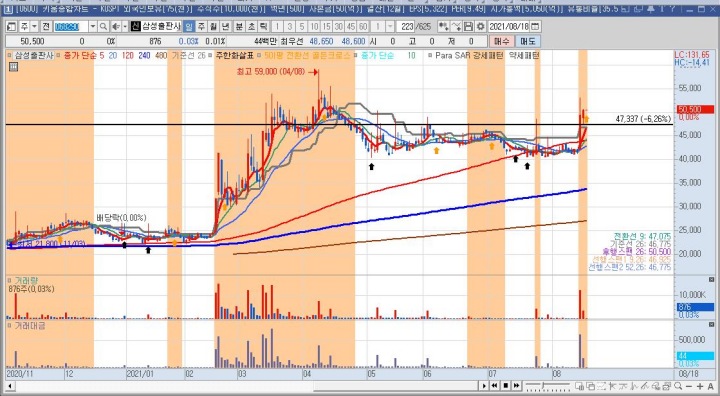Click the 신 badge beside stock name
This screenshot has width=720, height=396.
coord(135,27)
